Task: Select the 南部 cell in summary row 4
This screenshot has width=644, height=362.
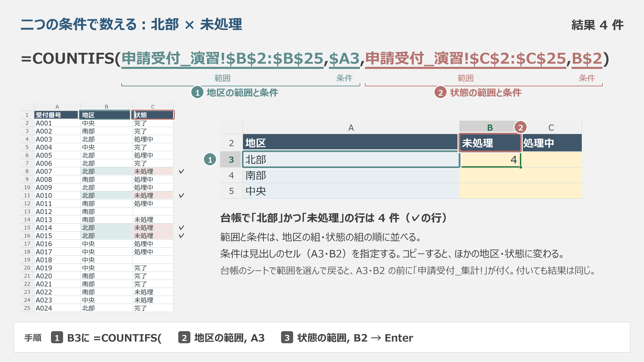Action: pyautogui.click(x=351, y=175)
